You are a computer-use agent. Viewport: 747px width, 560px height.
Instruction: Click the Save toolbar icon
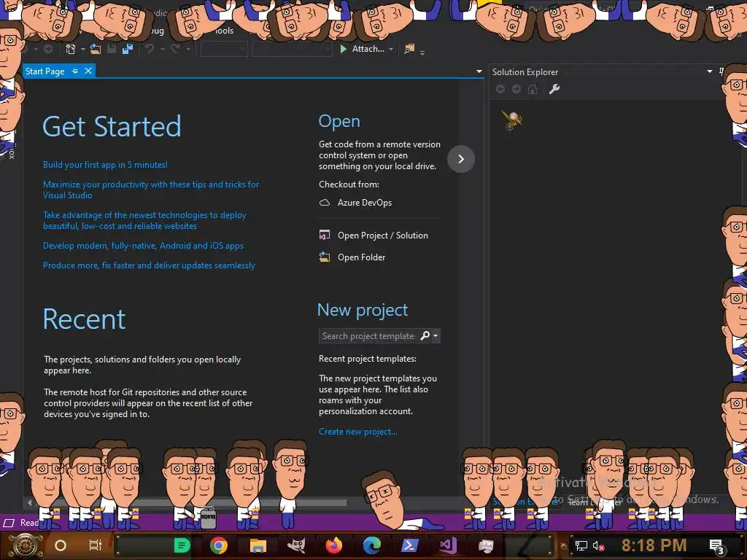point(112,49)
